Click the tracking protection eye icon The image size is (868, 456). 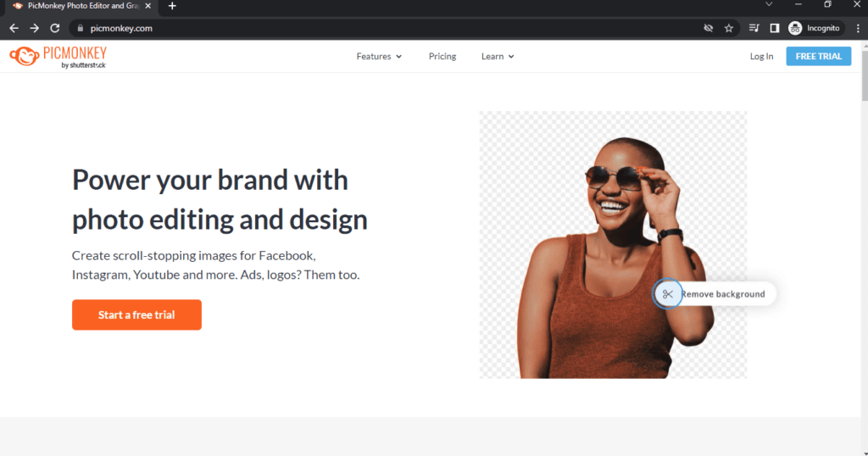pyautogui.click(x=708, y=28)
